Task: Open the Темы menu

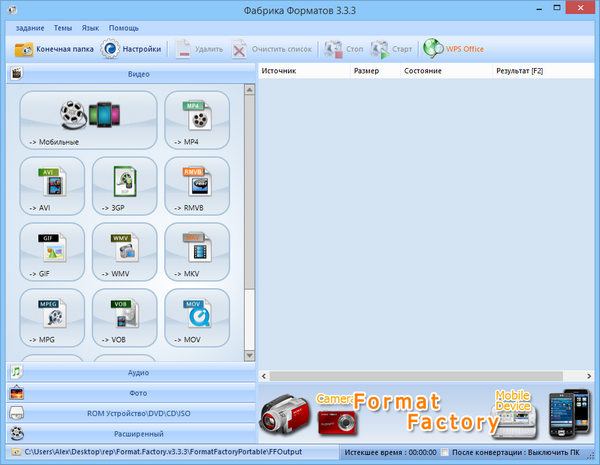Action: 62,29
